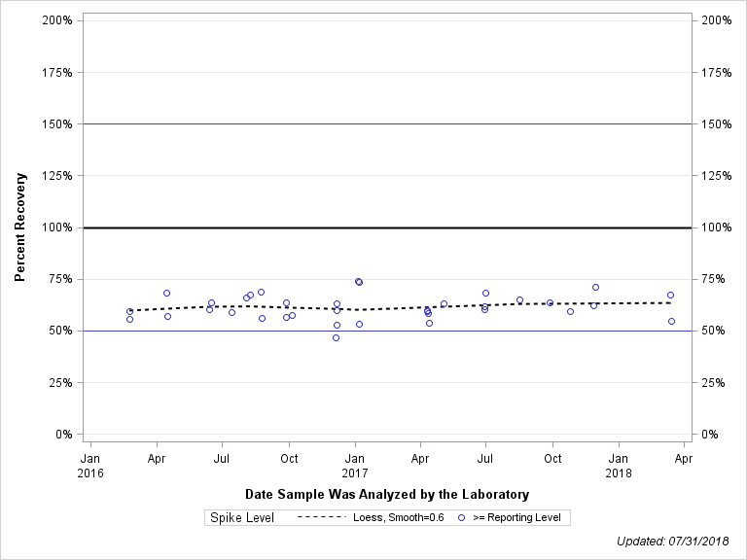The height and width of the screenshot is (560, 747).
Task: Click the dashed Loess trend line in the plot
Action: pos(400,307)
